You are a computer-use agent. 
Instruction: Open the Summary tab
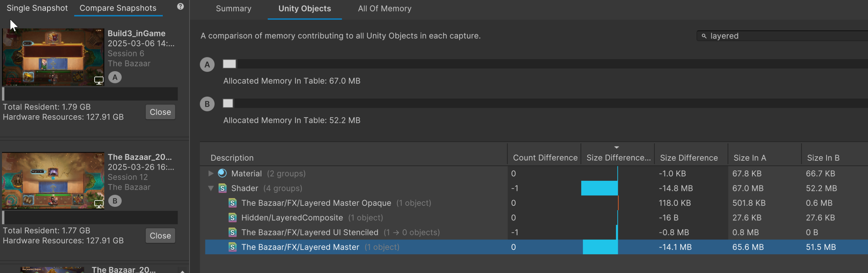[233, 8]
